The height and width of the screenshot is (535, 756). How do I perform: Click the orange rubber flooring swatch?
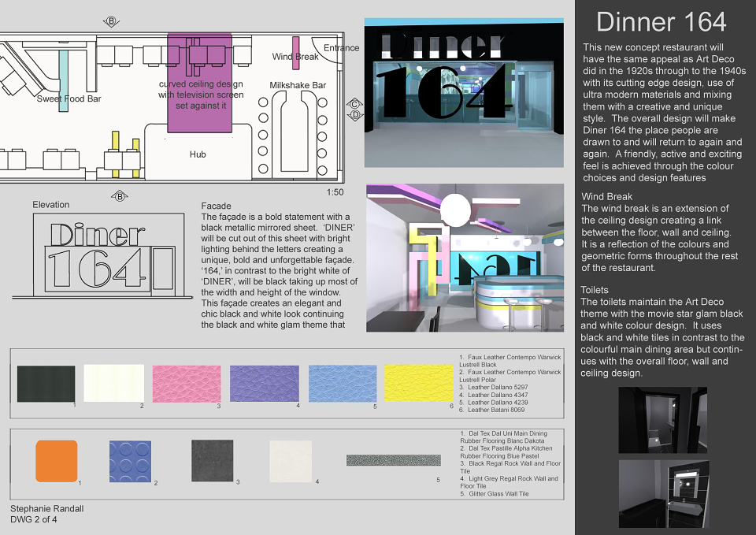pyautogui.click(x=57, y=461)
